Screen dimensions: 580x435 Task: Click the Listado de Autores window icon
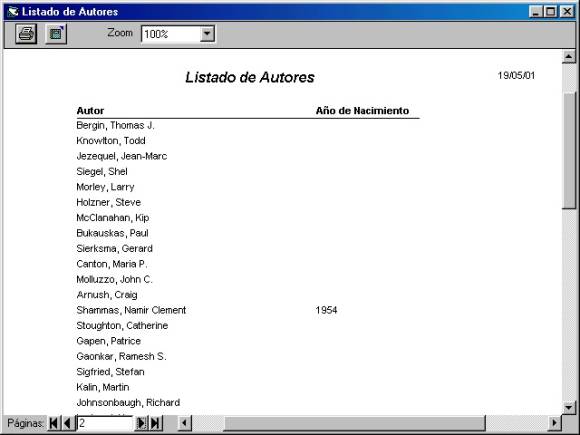pos(13,12)
